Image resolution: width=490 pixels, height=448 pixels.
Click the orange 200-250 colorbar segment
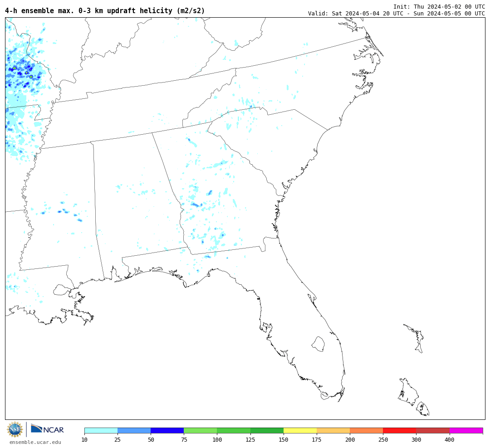coord(367,430)
